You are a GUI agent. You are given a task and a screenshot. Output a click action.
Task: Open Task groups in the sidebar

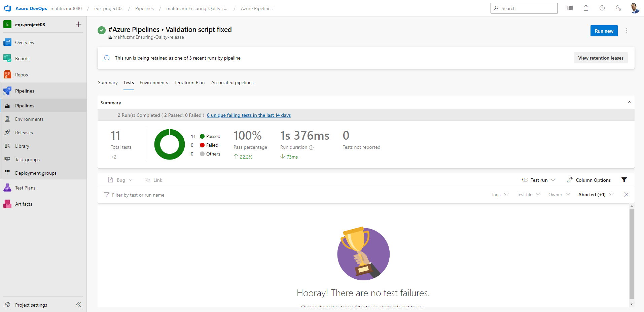point(43,160)
